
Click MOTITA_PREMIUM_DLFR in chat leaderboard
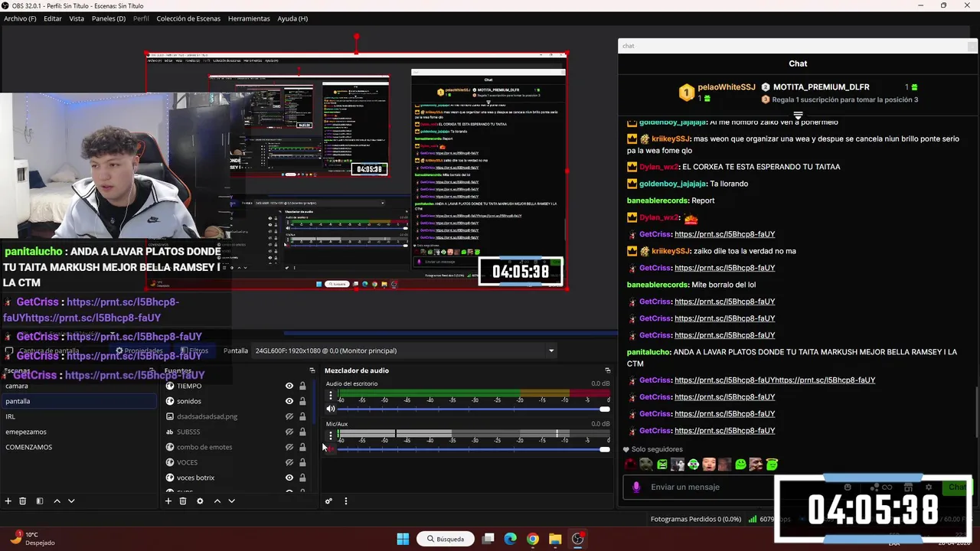(822, 87)
